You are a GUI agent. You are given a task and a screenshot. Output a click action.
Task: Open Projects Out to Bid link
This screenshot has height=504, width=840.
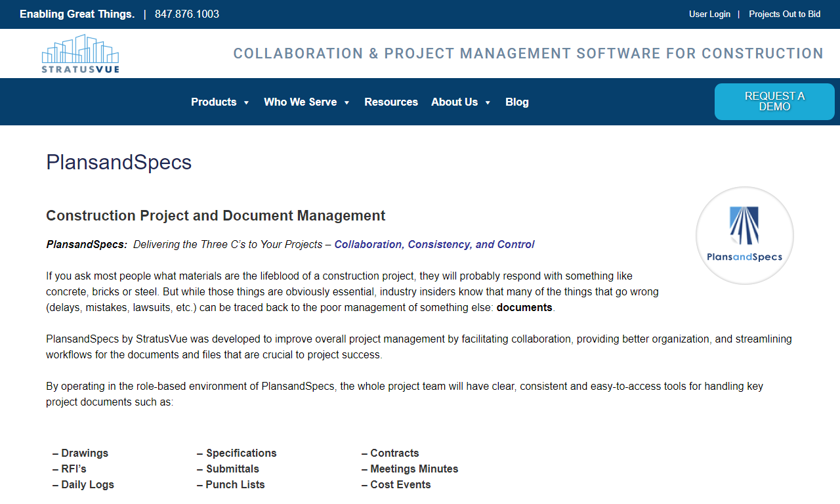click(x=784, y=14)
